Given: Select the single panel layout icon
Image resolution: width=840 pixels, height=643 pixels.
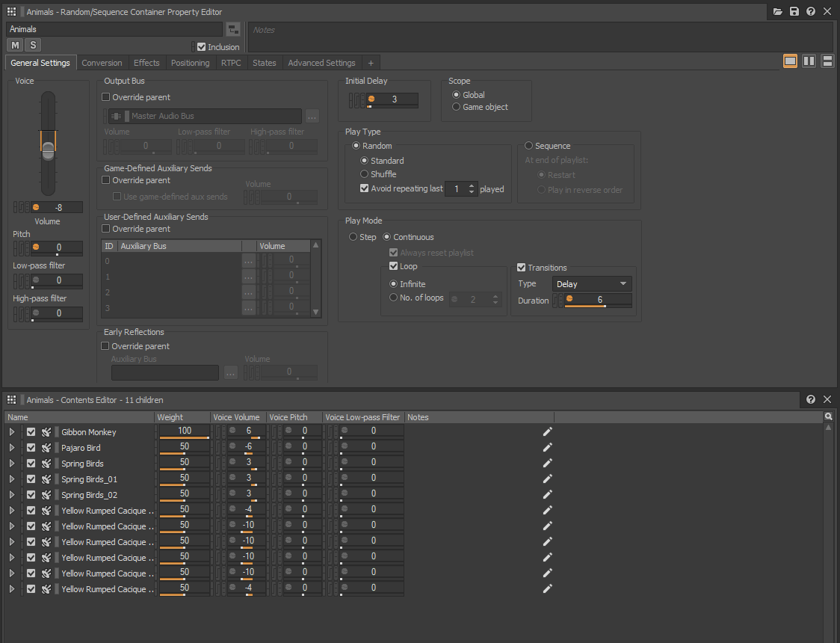Looking at the screenshot, I should 790,61.
